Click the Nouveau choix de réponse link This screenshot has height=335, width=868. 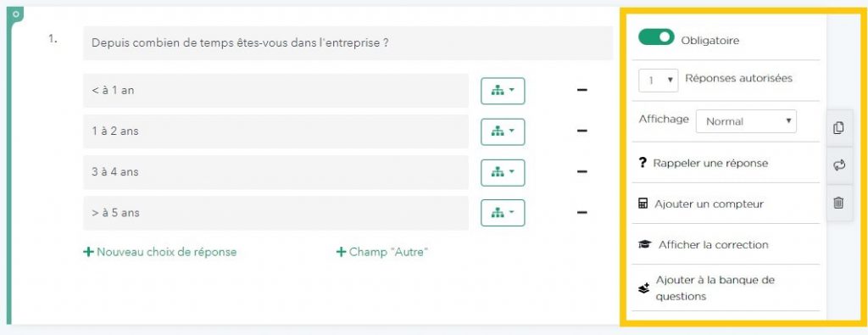click(160, 252)
